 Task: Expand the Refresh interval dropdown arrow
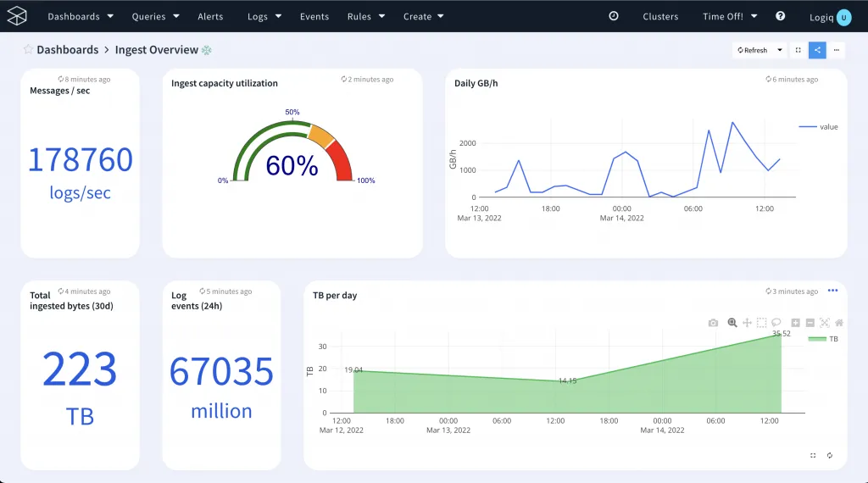click(780, 50)
